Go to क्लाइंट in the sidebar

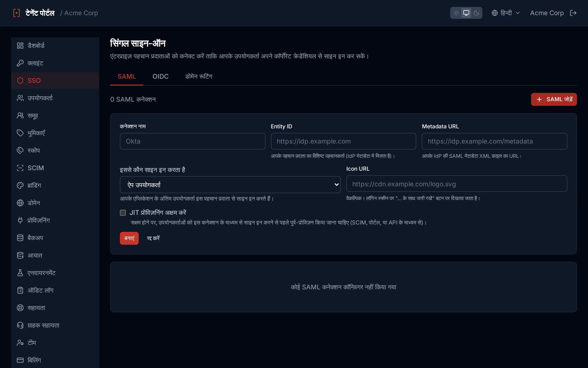tap(55, 63)
